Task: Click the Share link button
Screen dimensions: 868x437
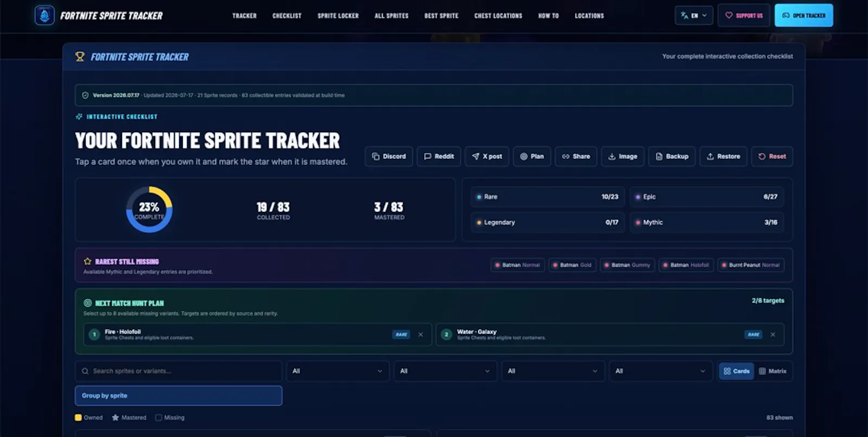Action: click(x=576, y=156)
